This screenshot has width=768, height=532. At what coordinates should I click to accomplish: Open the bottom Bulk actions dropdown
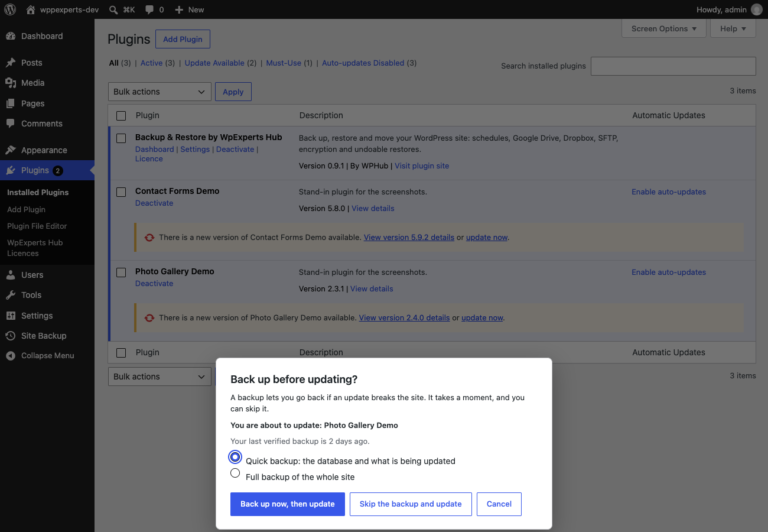(160, 377)
